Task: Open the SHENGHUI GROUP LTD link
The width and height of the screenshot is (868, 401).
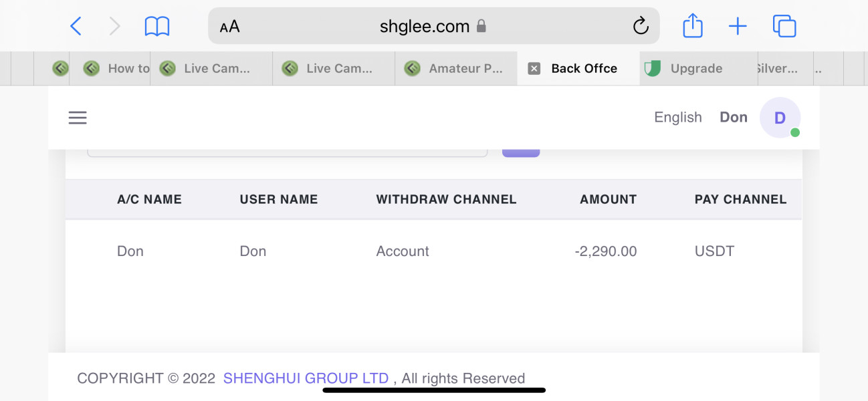Action: (x=306, y=378)
